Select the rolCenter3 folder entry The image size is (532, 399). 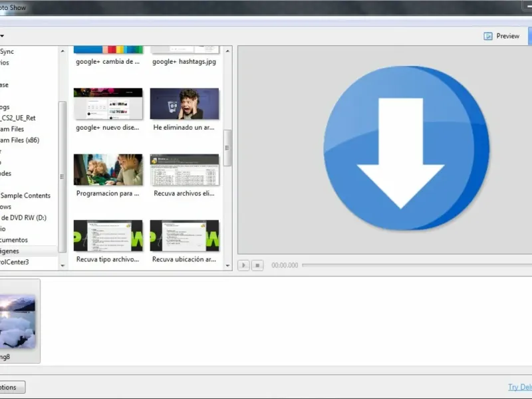[15, 262]
